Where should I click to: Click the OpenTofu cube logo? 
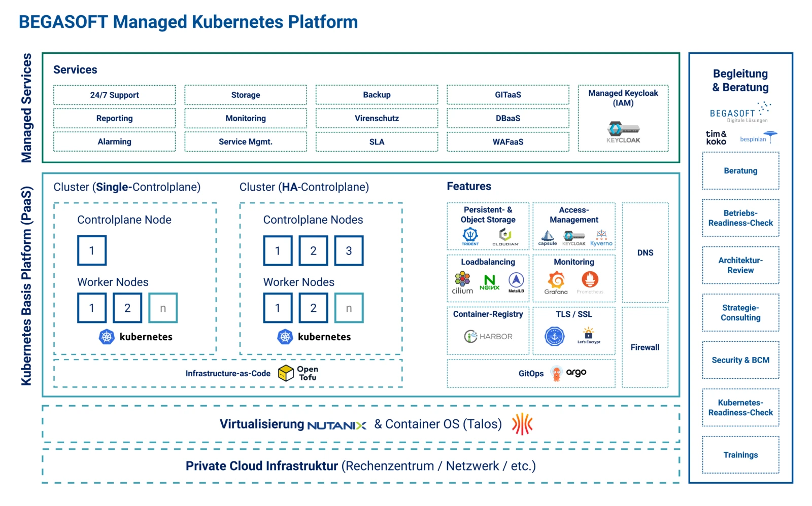tap(286, 373)
